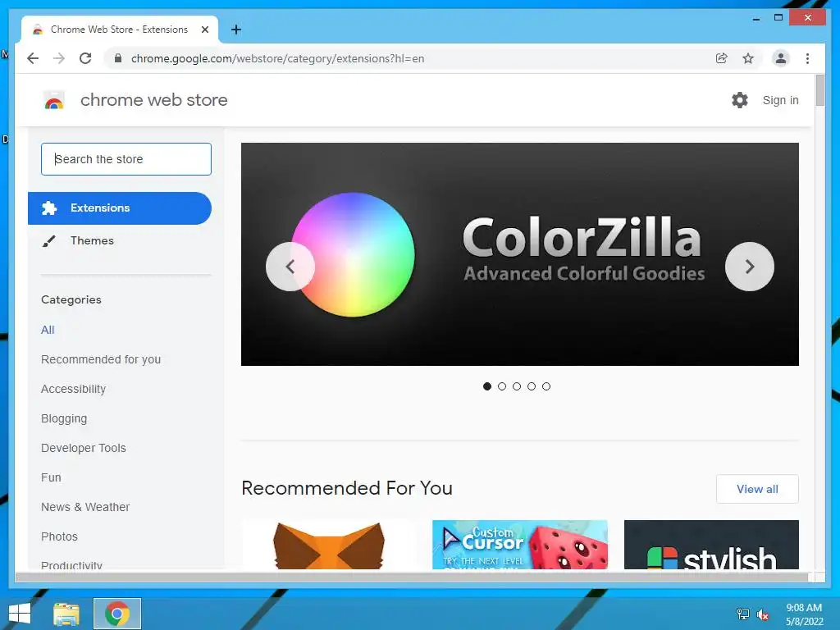The image size is (840, 630).
Task: Show previous carousel banner
Action: (x=290, y=267)
